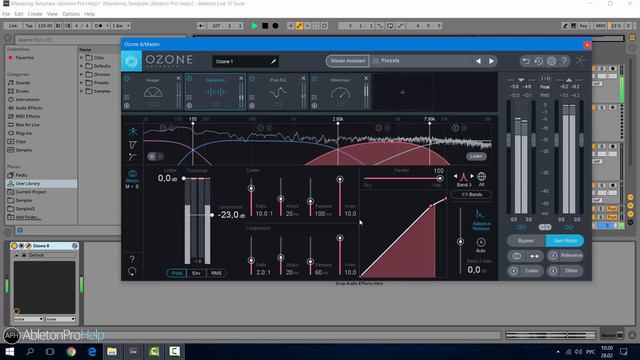The width and height of the screenshot is (640, 360).
Task: Open the Dither panel
Action: (565, 271)
